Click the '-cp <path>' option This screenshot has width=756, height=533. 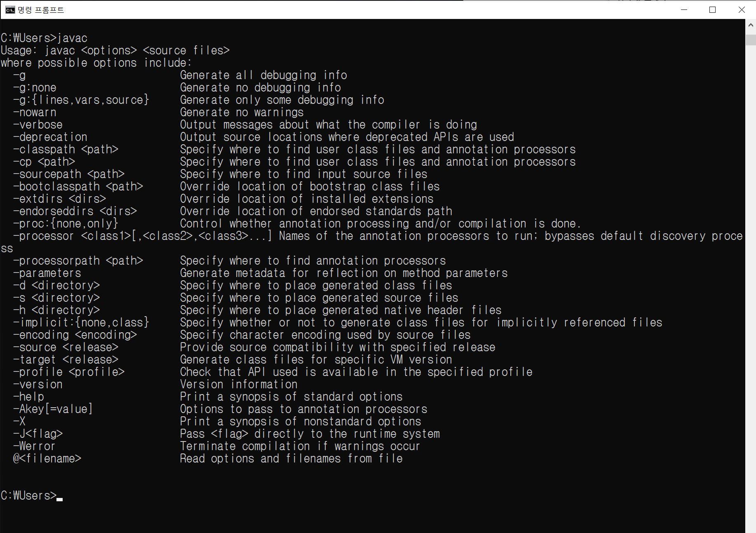(44, 162)
